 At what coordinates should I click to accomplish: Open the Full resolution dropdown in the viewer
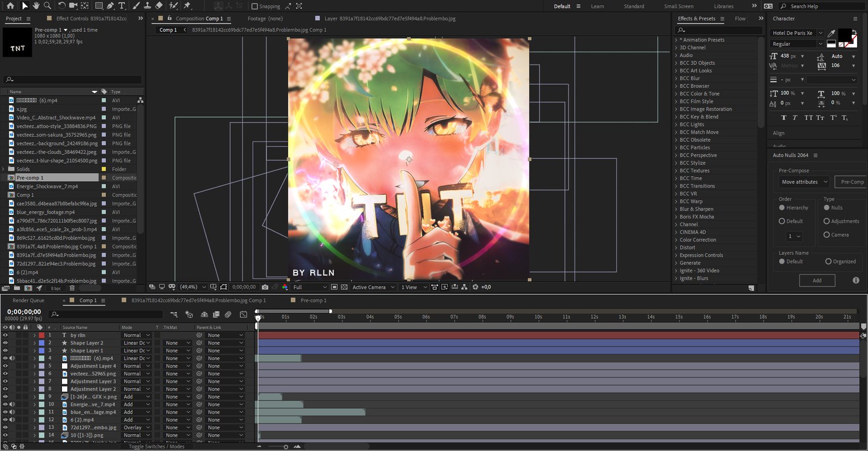(x=310, y=287)
